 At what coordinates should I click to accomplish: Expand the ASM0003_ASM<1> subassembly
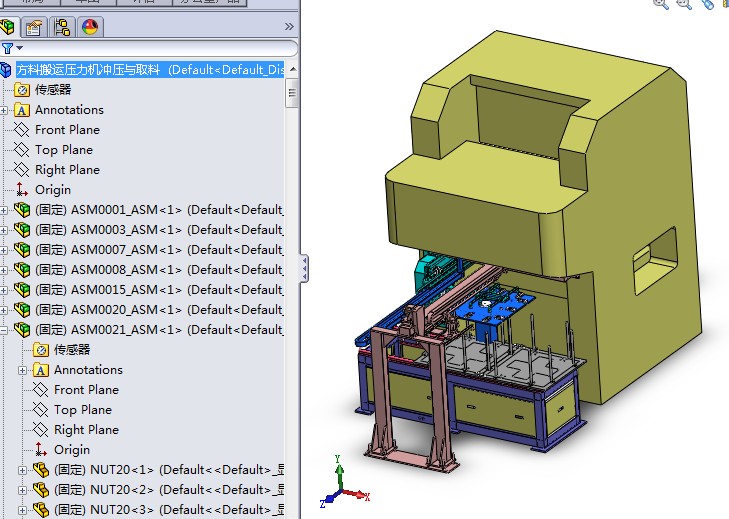pyautogui.click(x=4, y=230)
